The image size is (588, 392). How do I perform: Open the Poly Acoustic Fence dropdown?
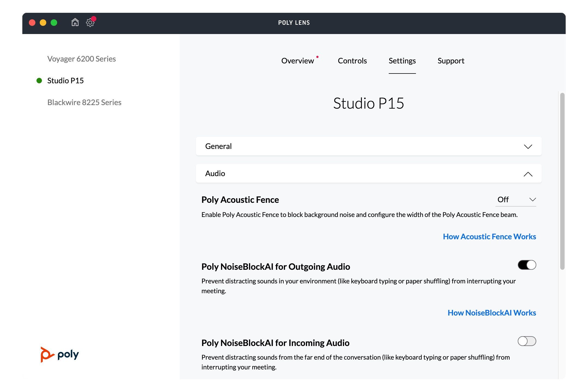coord(516,200)
